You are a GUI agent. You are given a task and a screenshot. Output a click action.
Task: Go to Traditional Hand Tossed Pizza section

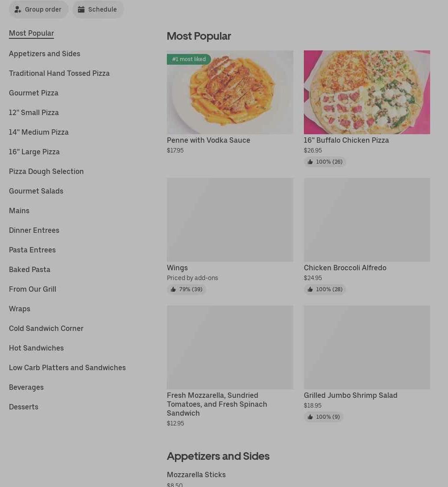coord(59,73)
